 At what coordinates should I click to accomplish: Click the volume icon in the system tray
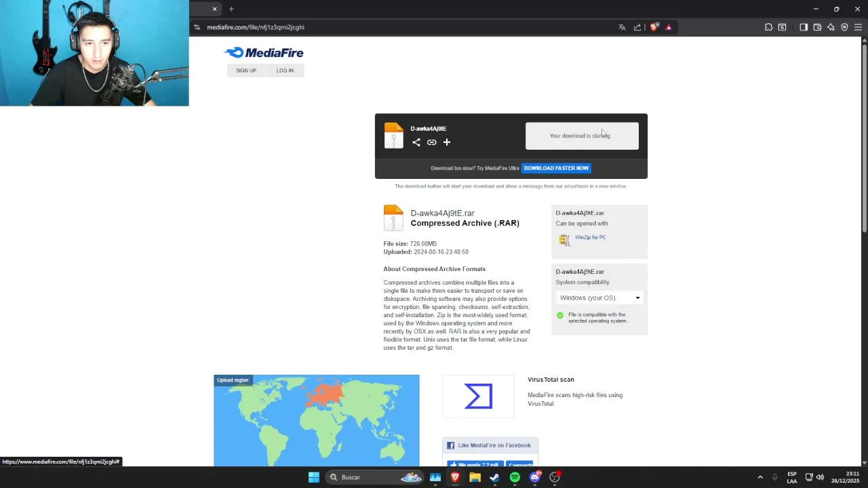coord(821,477)
